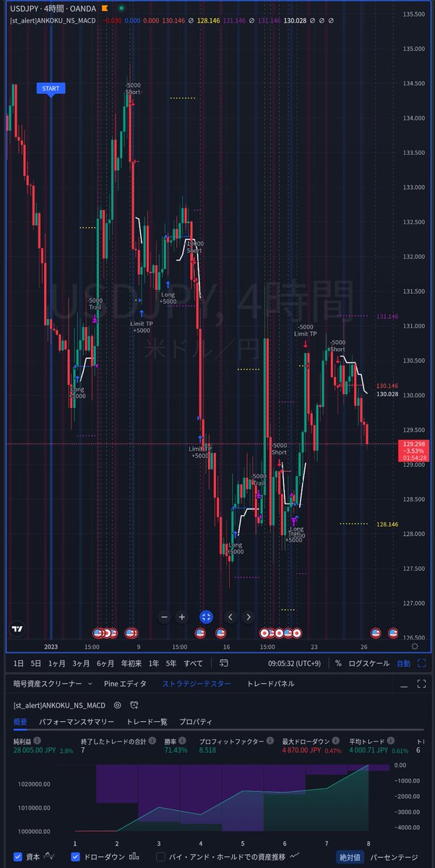
Task: Switch to パーセンテージ display mode
Action: [x=394, y=856]
